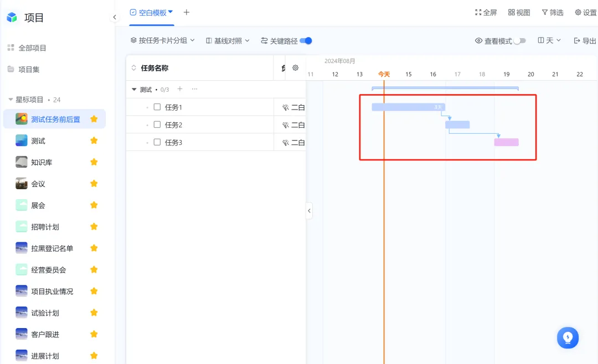
Task: Add a task to 测试 group with plus
Action: (x=180, y=89)
